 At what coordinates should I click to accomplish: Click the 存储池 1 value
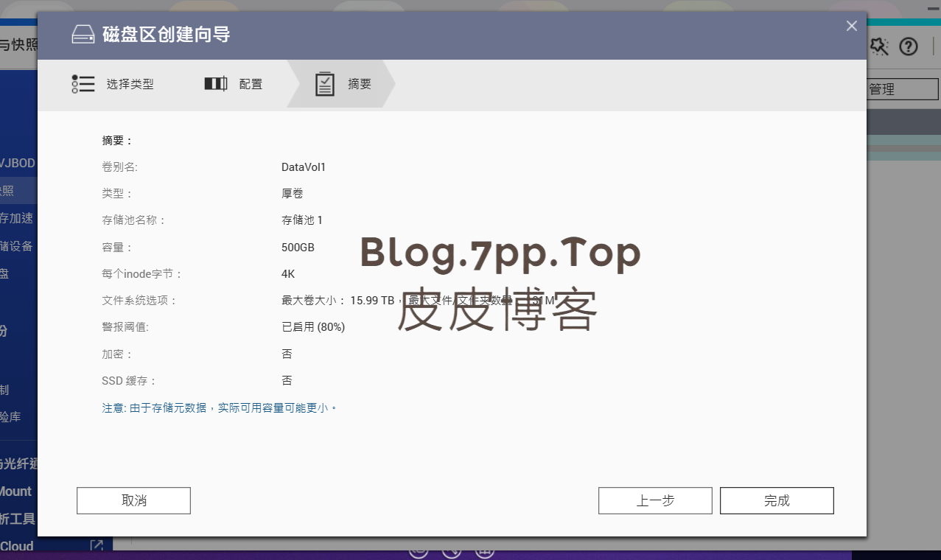pyautogui.click(x=302, y=220)
